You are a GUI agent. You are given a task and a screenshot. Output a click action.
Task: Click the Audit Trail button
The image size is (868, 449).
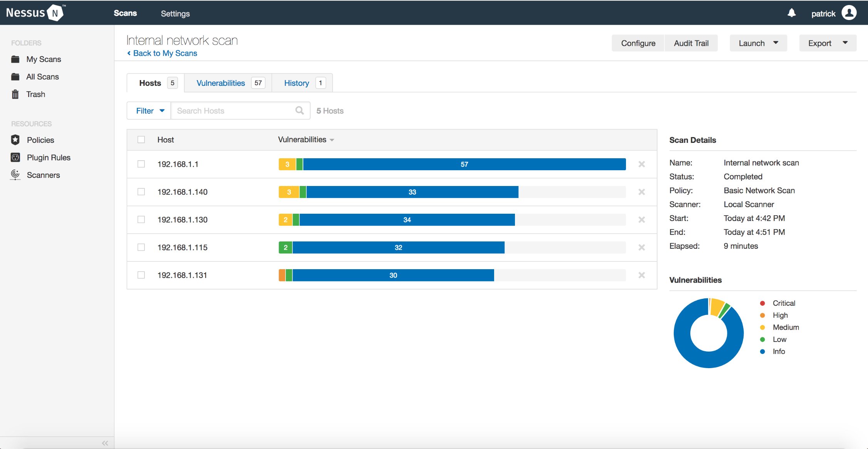pos(691,43)
